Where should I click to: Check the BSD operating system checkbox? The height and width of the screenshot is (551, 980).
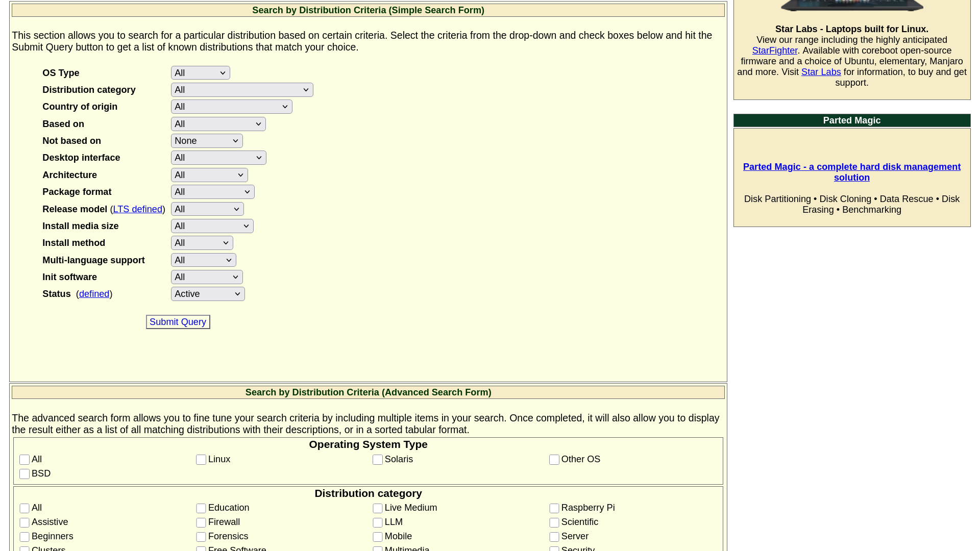click(x=24, y=473)
